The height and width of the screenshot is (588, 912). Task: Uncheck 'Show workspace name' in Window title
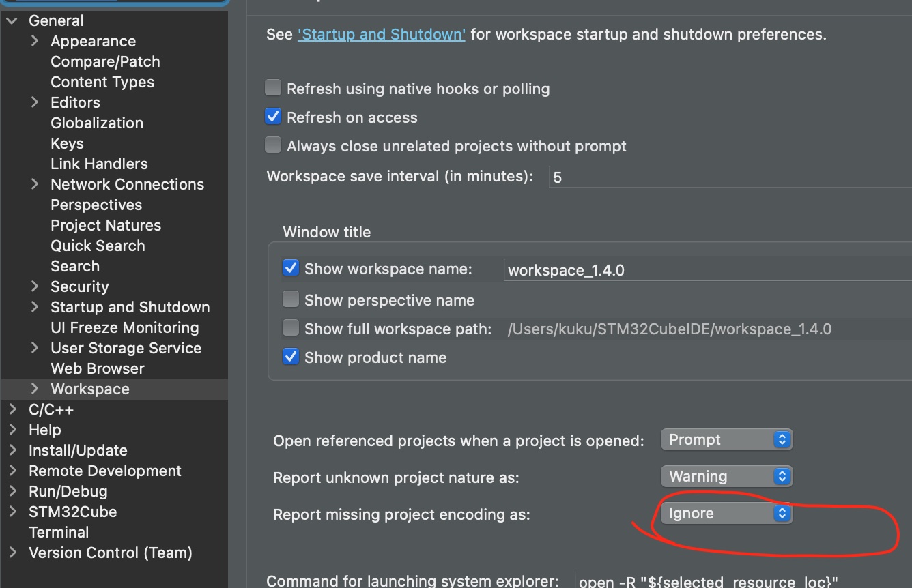tap(290, 267)
